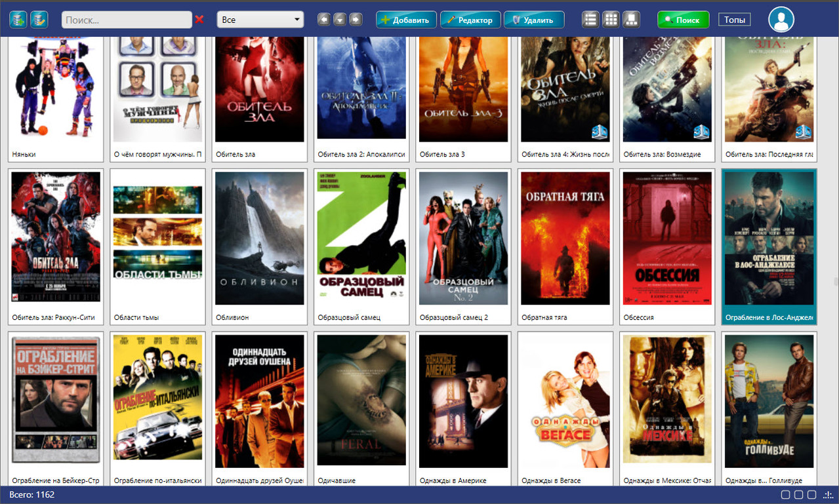The width and height of the screenshot is (839, 504).
Task: Open the 'Топы' button
Action: coord(734,20)
